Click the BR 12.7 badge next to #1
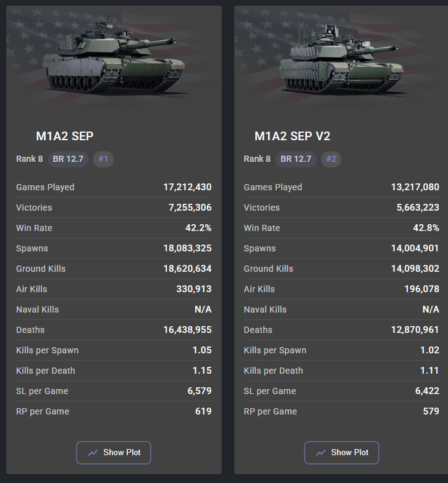This screenshot has height=483, width=448. [x=68, y=159]
